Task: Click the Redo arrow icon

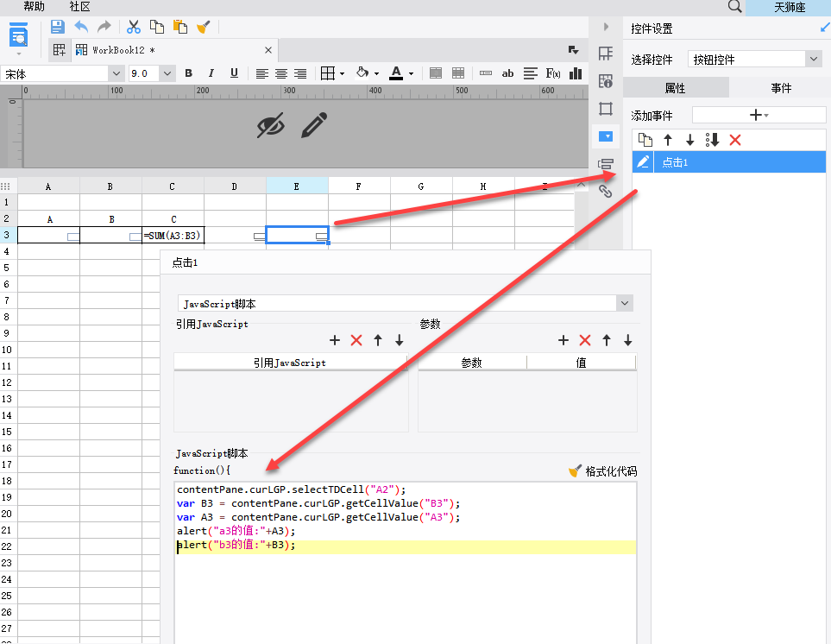Action: pyautogui.click(x=104, y=27)
